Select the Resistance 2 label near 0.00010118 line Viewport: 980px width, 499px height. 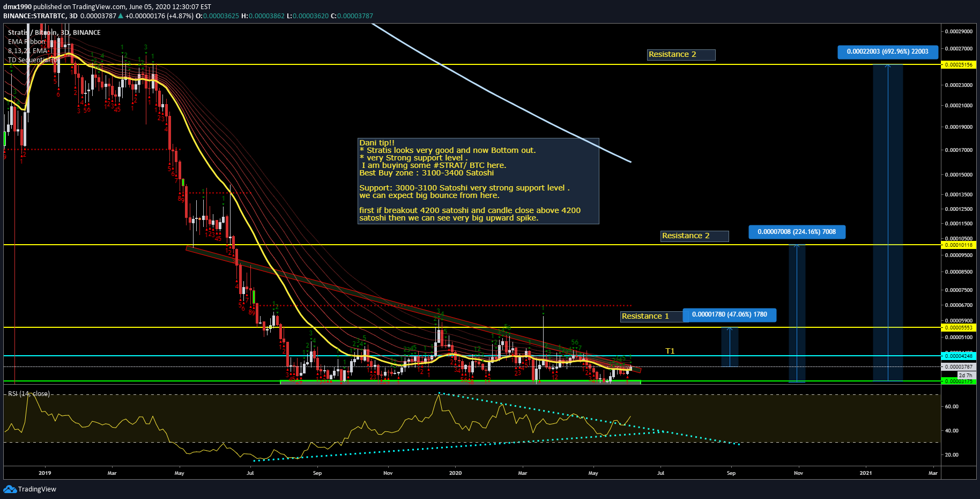(694, 236)
